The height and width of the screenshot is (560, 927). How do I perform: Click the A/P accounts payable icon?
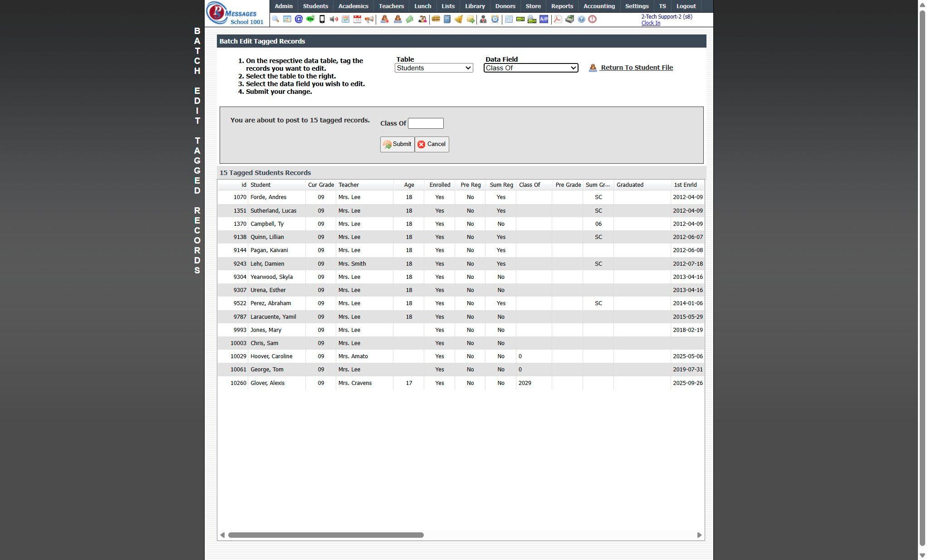[544, 19]
